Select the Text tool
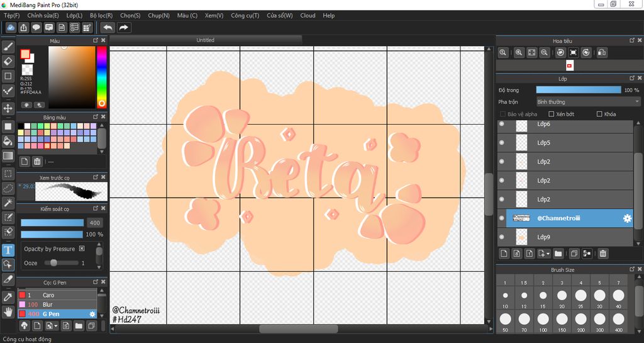This screenshot has width=644, height=343. (x=8, y=250)
